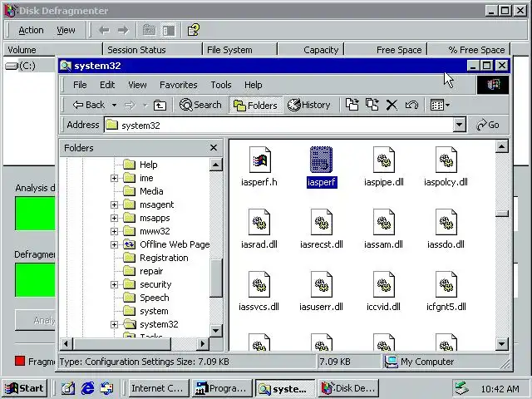Select the (C:) volume in Disk Defragmenter
This screenshot has height=399, width=532.
21,66
